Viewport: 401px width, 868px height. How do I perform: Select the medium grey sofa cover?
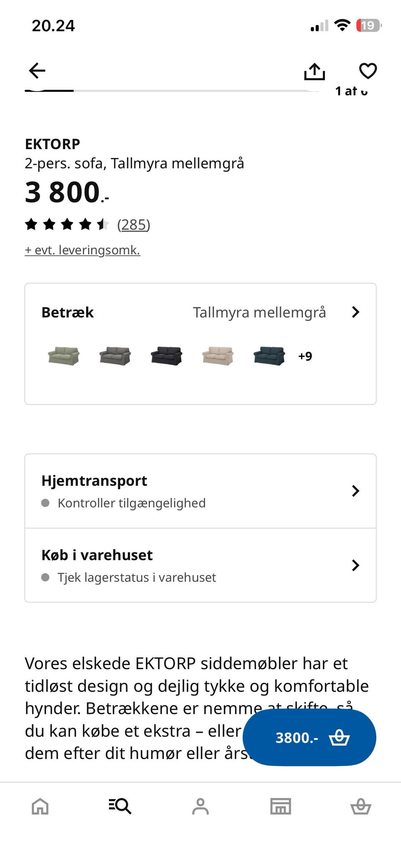[115, 356]
